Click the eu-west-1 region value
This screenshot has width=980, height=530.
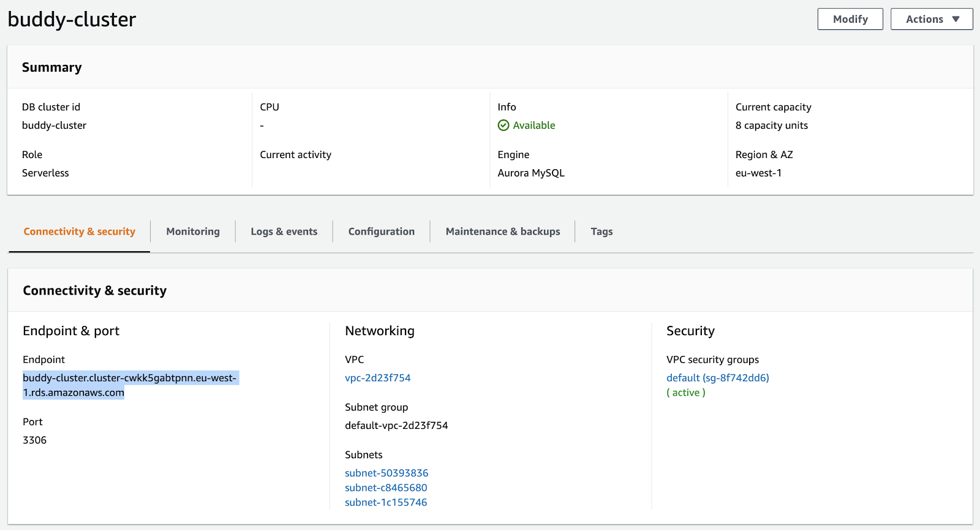click(x=758, y=173)
